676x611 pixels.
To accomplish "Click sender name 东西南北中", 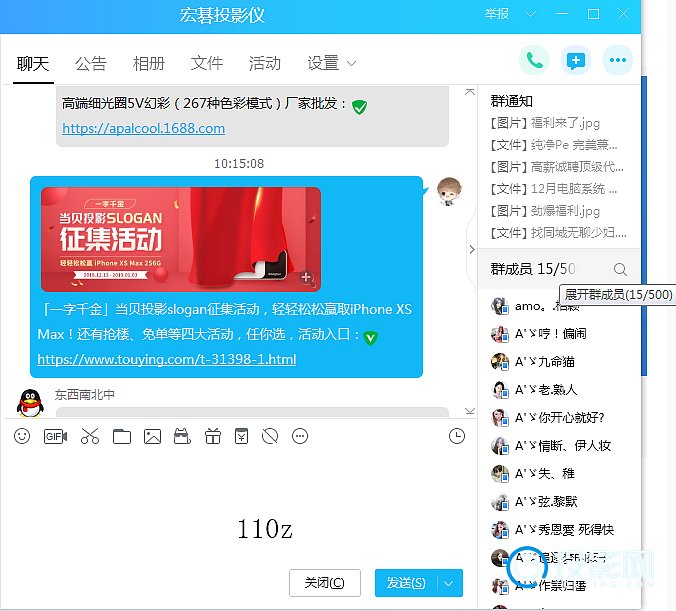I will click(84, 395).
